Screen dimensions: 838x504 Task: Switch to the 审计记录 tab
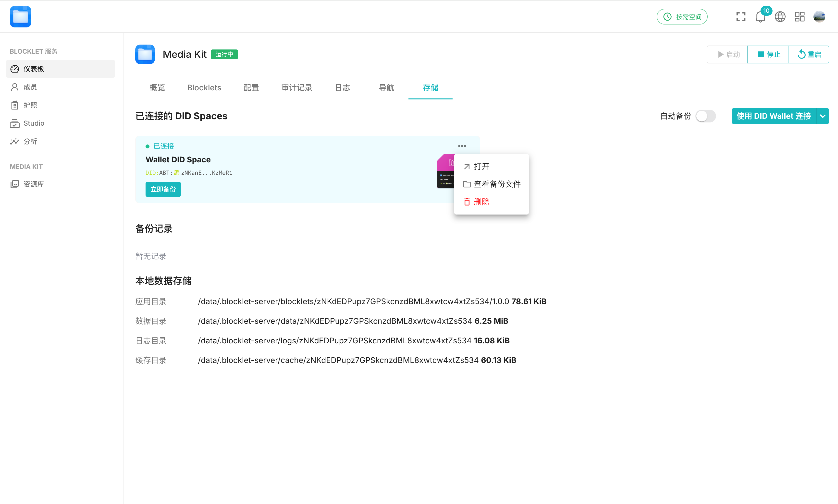coord(297,88)
